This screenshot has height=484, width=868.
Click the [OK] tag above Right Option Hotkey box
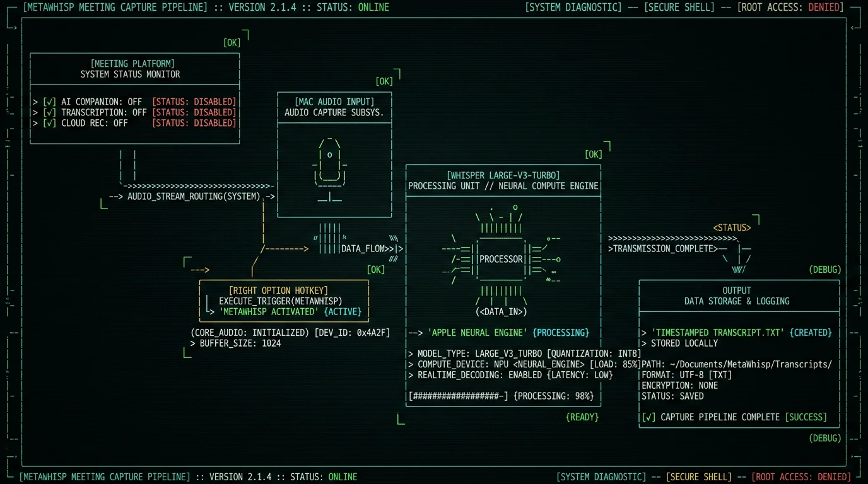click(x=376, y=270)
